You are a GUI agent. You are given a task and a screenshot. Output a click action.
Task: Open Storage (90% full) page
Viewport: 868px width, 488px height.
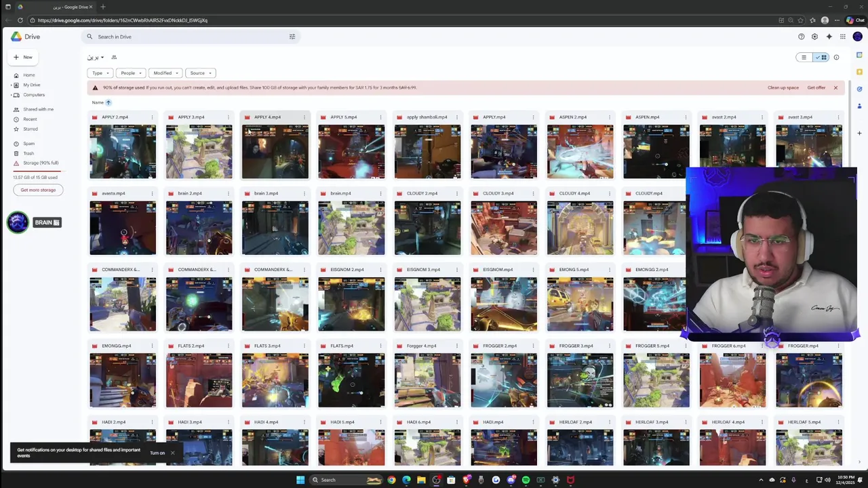(40, 163)
